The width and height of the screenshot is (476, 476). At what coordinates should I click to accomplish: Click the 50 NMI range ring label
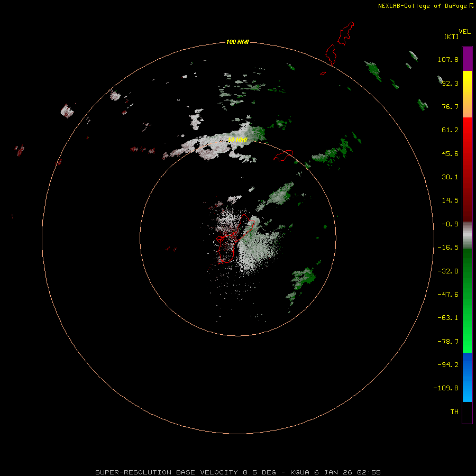237,140
